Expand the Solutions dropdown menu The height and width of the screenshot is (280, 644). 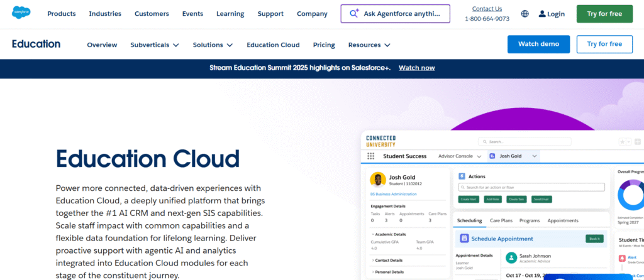[213, 45]
